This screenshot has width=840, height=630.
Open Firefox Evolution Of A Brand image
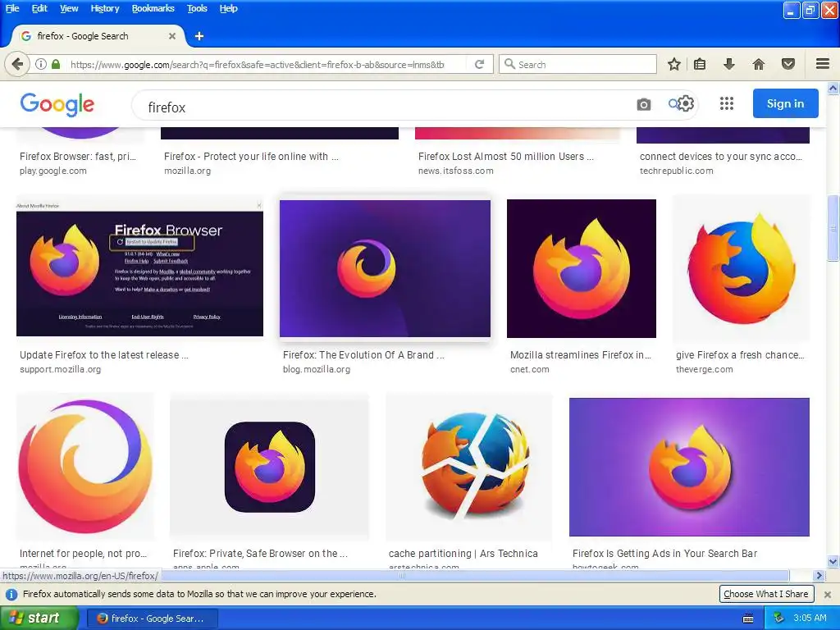coord(386,268)
